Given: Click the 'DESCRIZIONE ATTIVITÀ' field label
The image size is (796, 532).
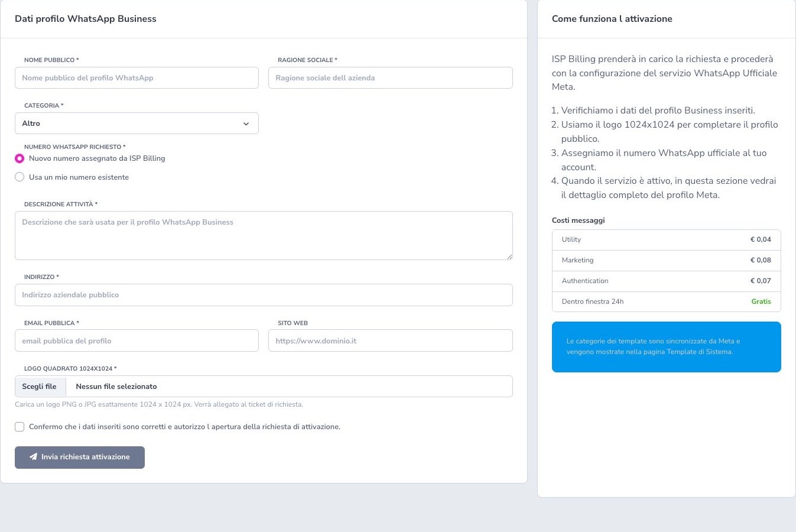Looking at the screenshot, I should coord(61,204).
